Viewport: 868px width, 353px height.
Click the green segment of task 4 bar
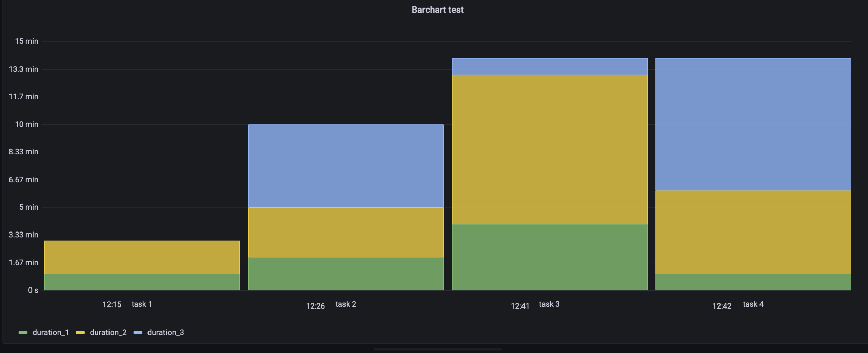coord(753,282)
